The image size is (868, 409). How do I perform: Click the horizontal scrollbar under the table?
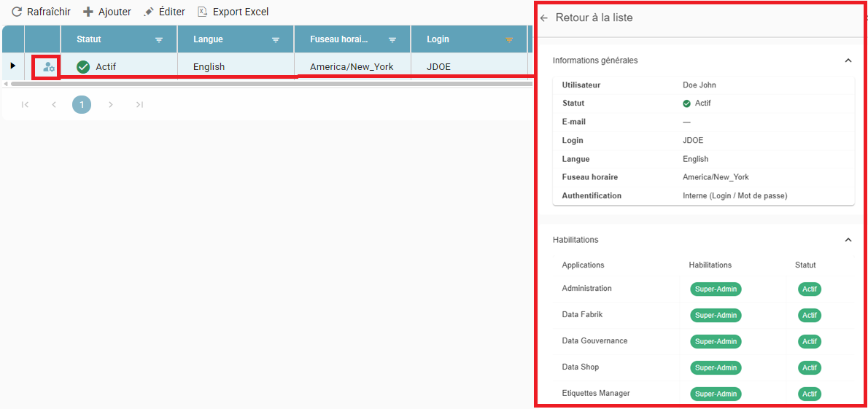point(271,84)
